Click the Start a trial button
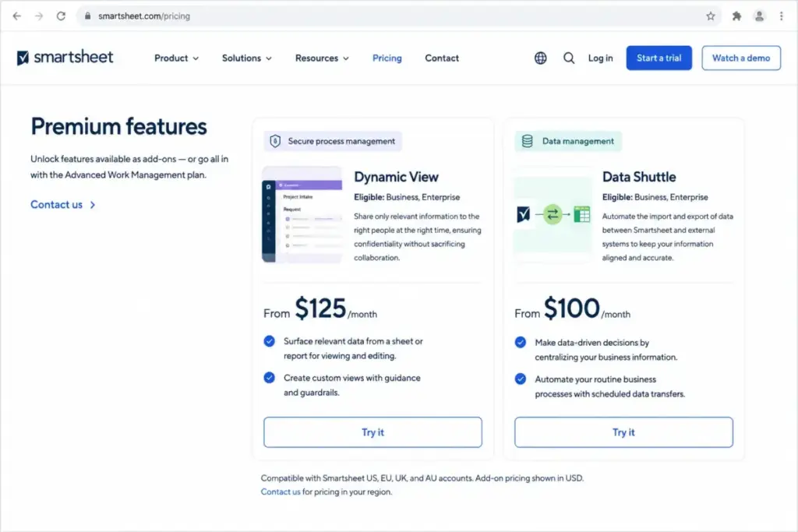 point(659,58)
